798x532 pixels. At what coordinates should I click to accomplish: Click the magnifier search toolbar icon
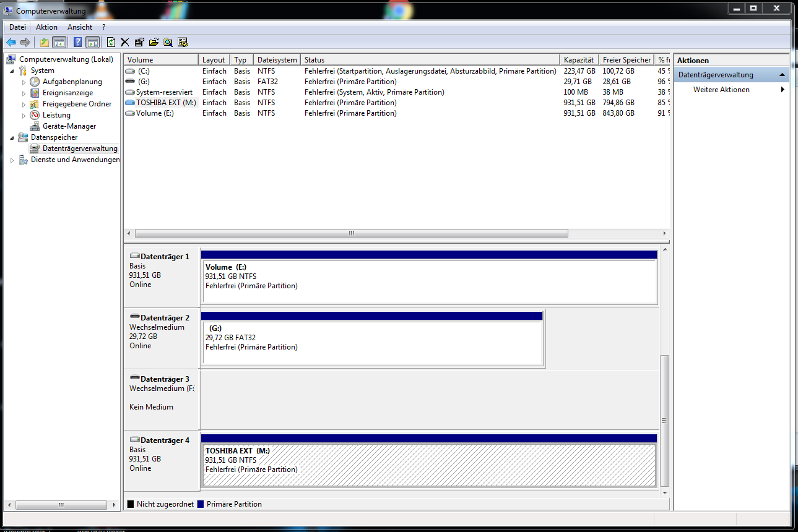click(168, 42)
